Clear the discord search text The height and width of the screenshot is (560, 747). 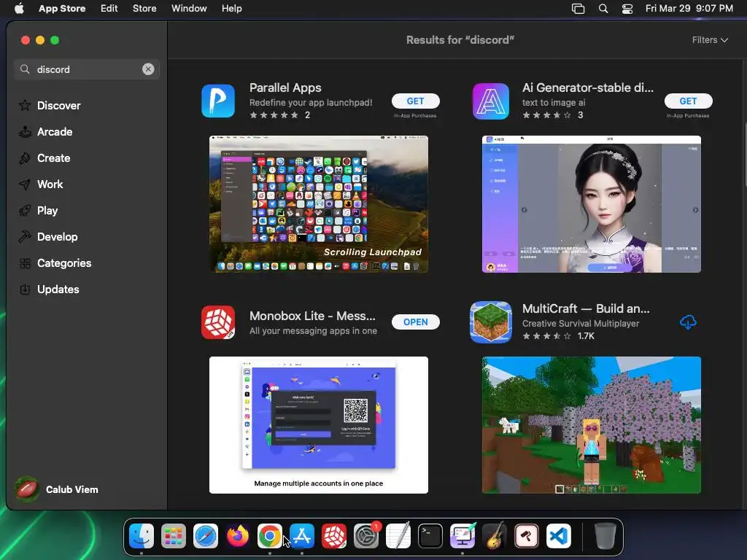[x=148, y=69]
